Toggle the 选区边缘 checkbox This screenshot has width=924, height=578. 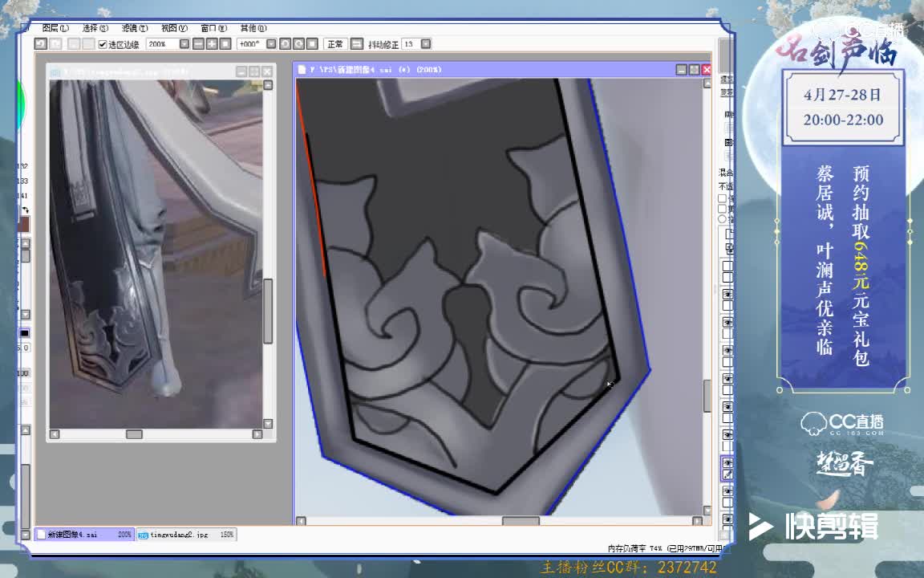pos(103,44)
